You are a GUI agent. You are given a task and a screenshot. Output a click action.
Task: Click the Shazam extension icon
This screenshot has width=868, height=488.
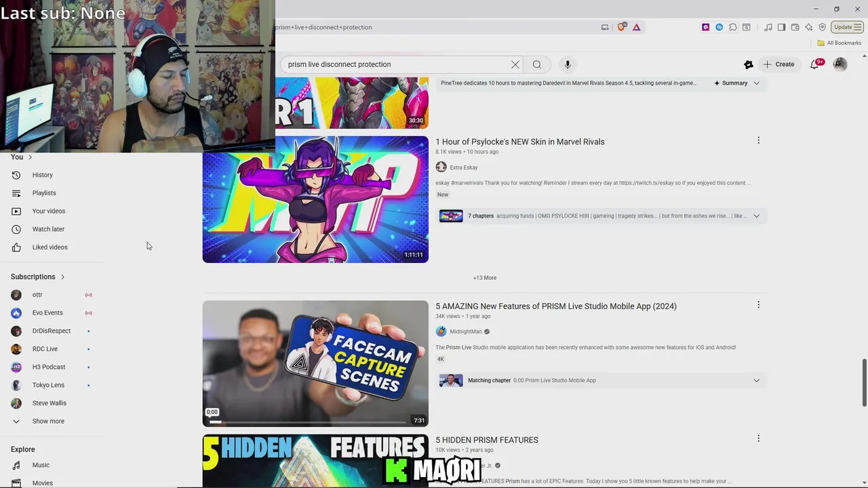click(719, 27)
